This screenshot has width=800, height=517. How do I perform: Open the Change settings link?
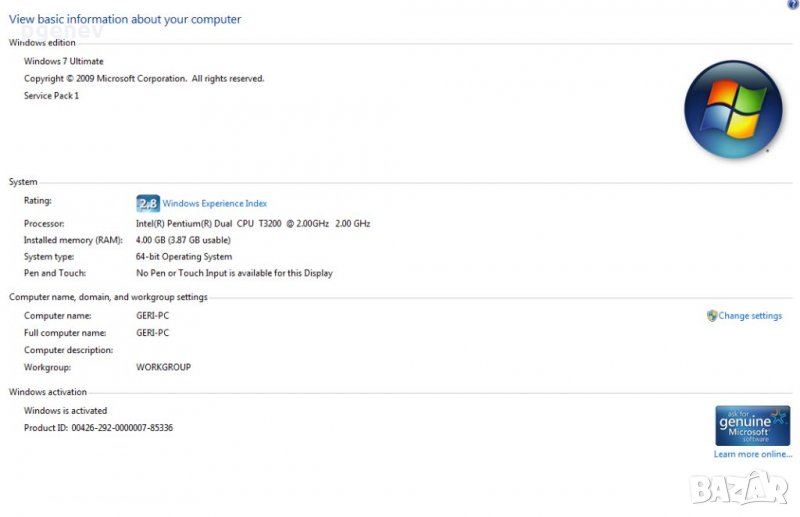pyautogui.click(x=750, y=316)
